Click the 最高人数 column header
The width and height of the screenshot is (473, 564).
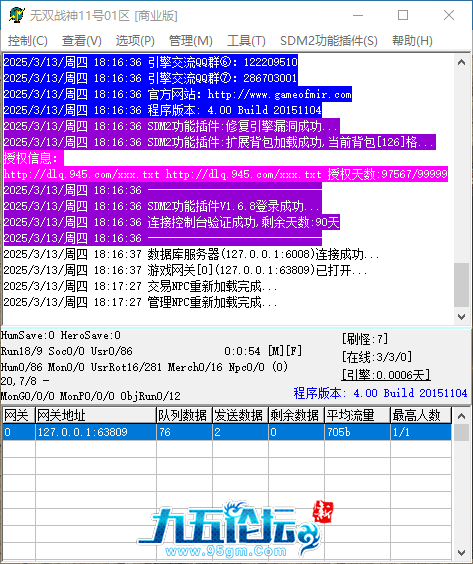click(x=421, y=415)
